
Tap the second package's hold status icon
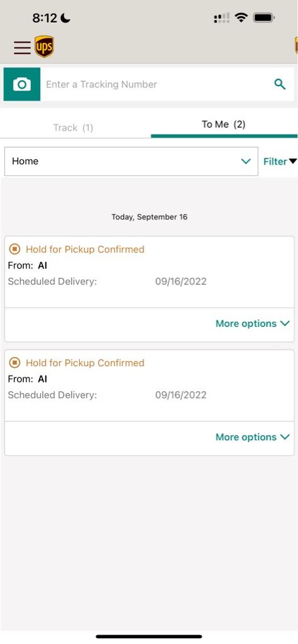tap(15, 362)
